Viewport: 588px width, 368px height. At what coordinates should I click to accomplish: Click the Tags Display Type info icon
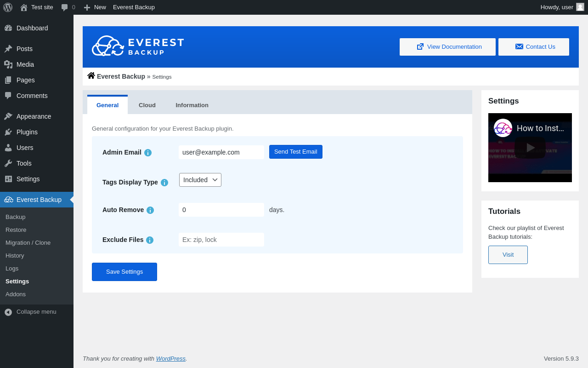click(164, 183)
